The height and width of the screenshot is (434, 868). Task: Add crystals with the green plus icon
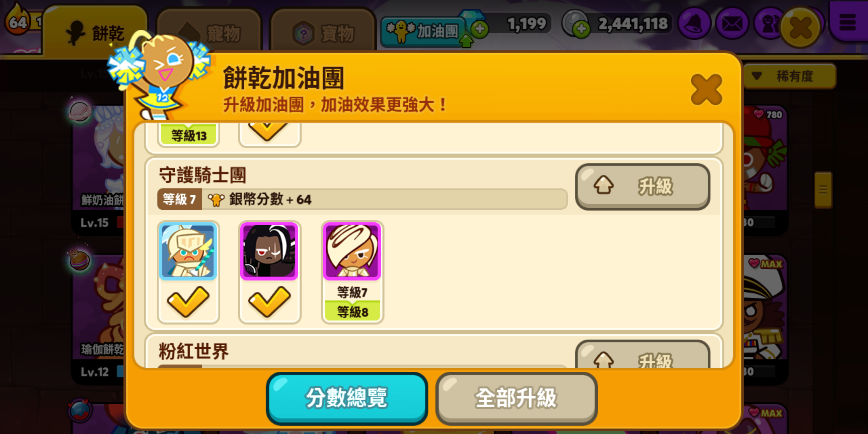coord(479,29)
